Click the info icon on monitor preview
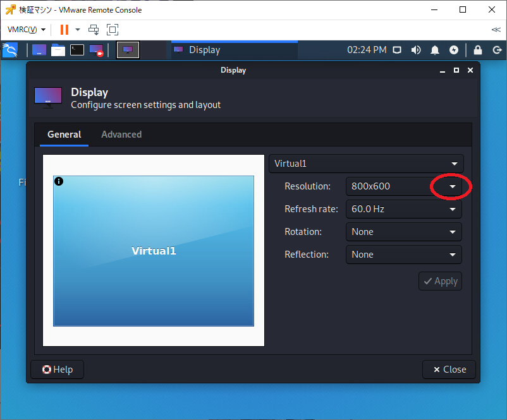This screenshot has height=420, width=507. tap(59, 181)
